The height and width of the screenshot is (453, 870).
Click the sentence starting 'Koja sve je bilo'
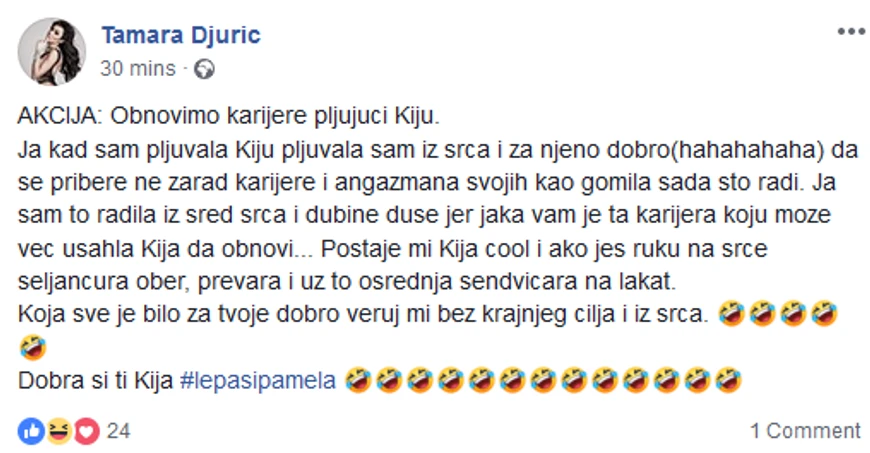363,314
